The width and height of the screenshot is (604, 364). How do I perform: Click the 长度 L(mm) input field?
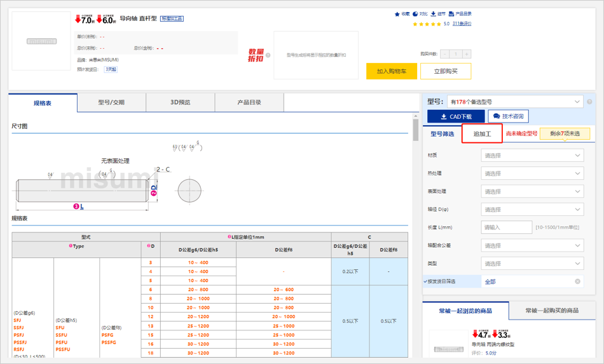(x=506, y=227)
